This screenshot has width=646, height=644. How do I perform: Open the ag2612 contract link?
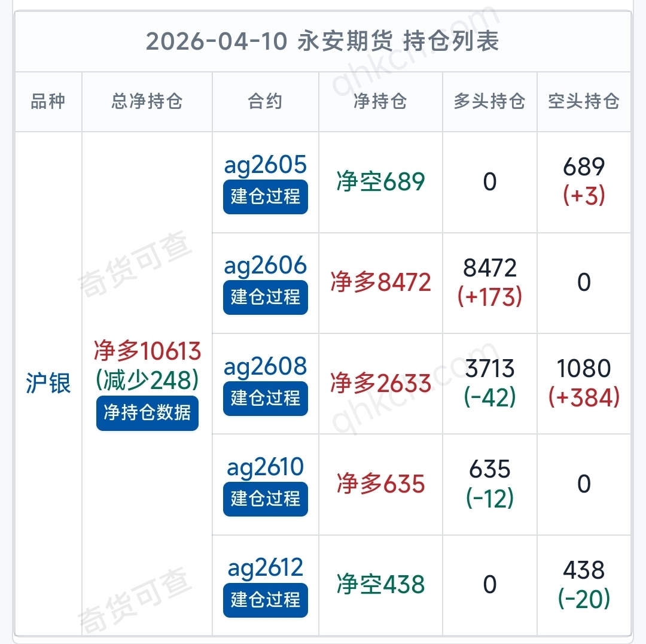pos(266,568)
